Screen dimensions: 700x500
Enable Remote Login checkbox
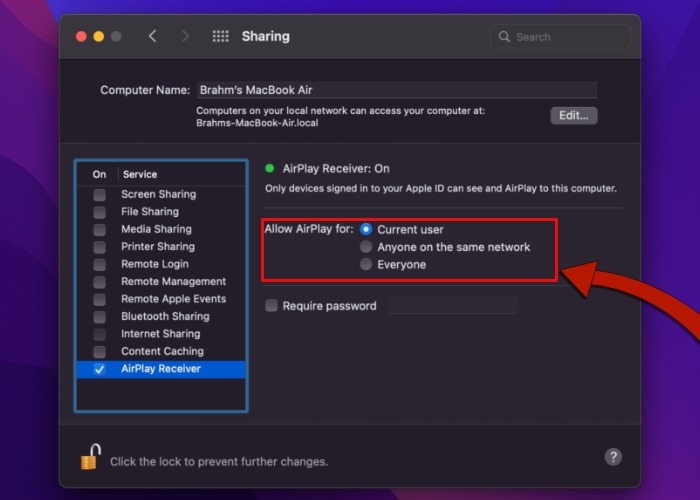[x=100, y=264]
